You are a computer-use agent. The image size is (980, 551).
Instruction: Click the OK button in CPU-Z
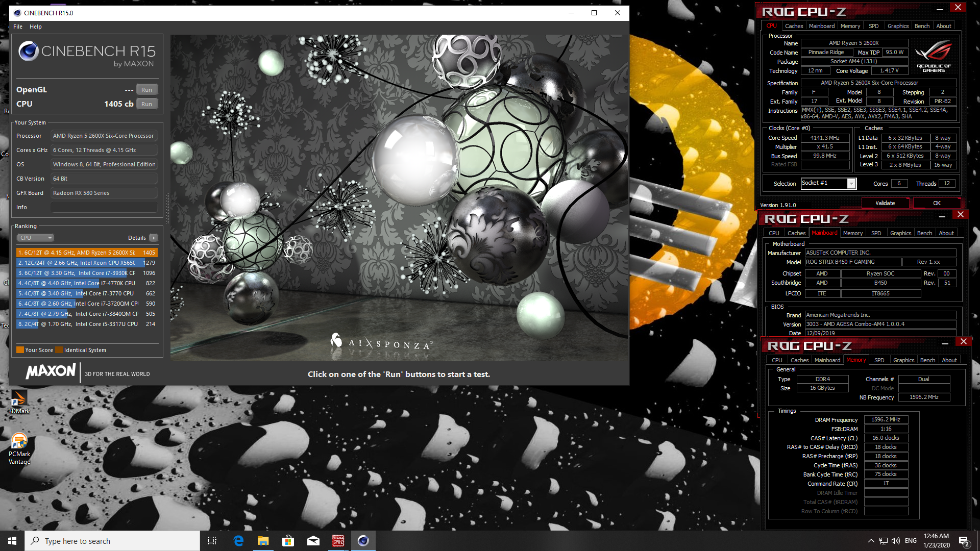937,203
